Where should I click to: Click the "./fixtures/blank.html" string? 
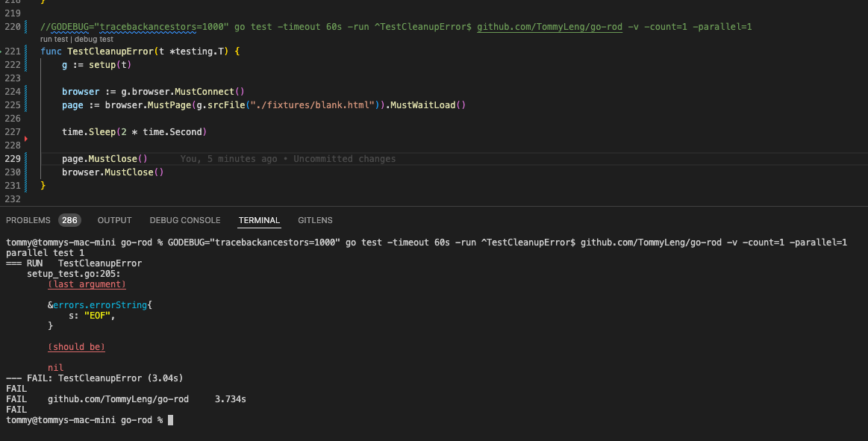[x=312, y=105]
